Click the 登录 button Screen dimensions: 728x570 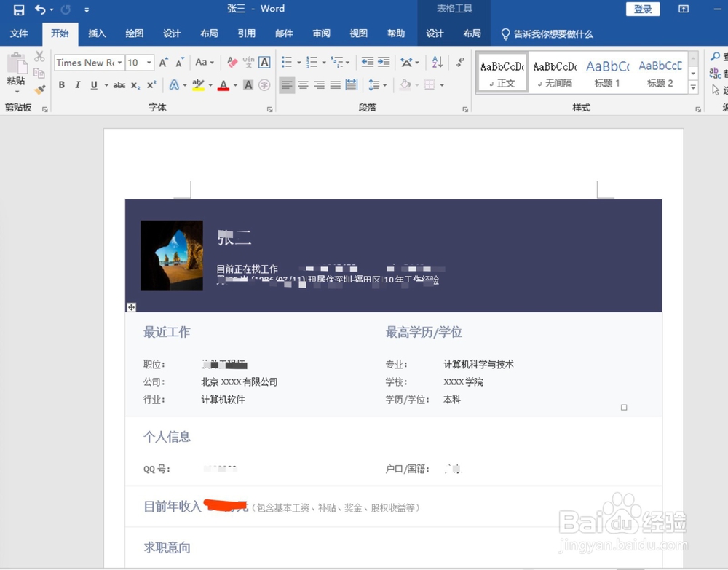click(x=643, y=9)
